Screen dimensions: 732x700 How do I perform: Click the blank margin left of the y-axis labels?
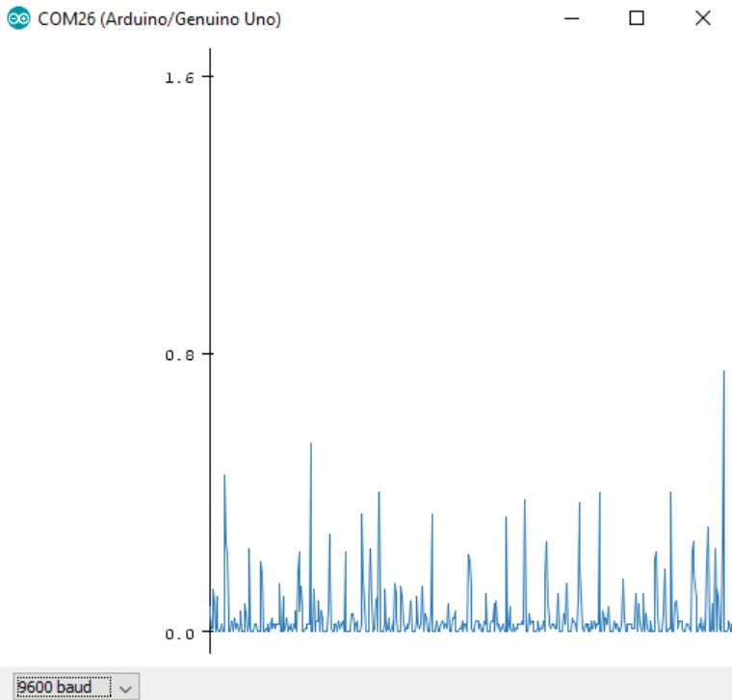tap(77, 289)
